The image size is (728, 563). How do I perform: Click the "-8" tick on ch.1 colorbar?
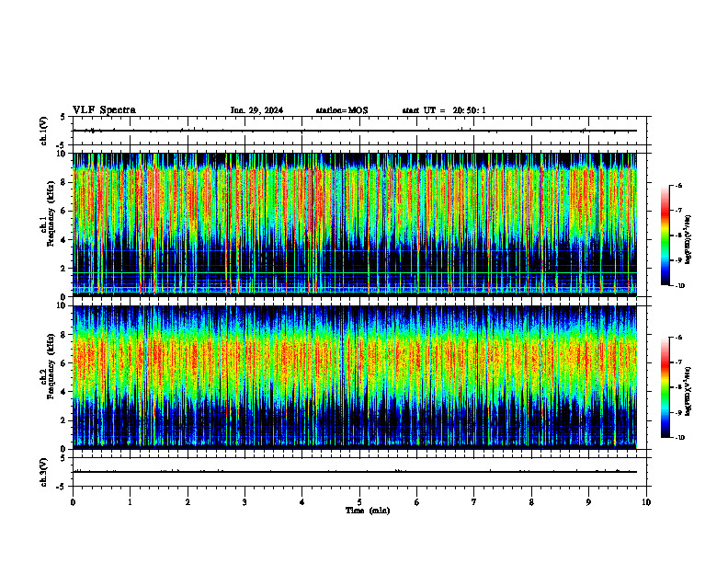coord(677,236)
